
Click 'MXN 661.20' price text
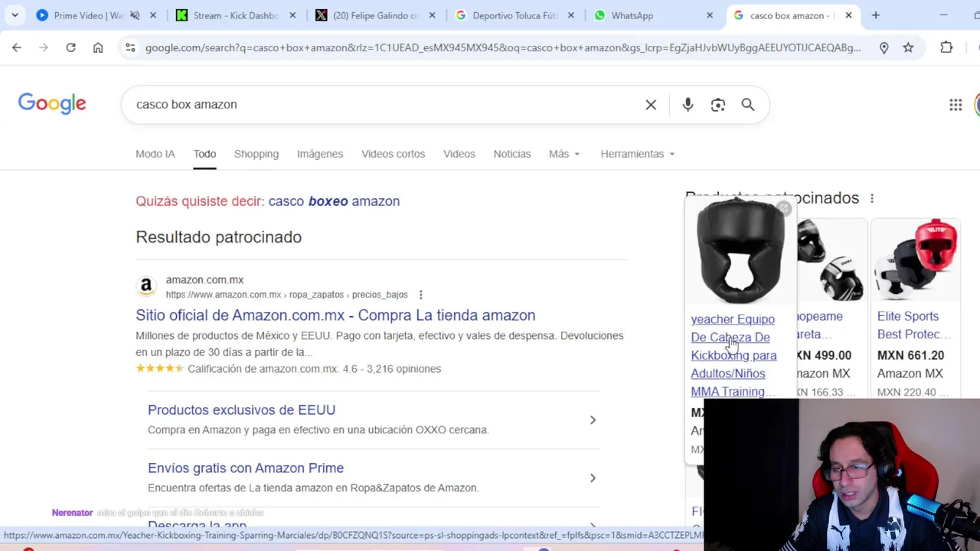point(910,355)
